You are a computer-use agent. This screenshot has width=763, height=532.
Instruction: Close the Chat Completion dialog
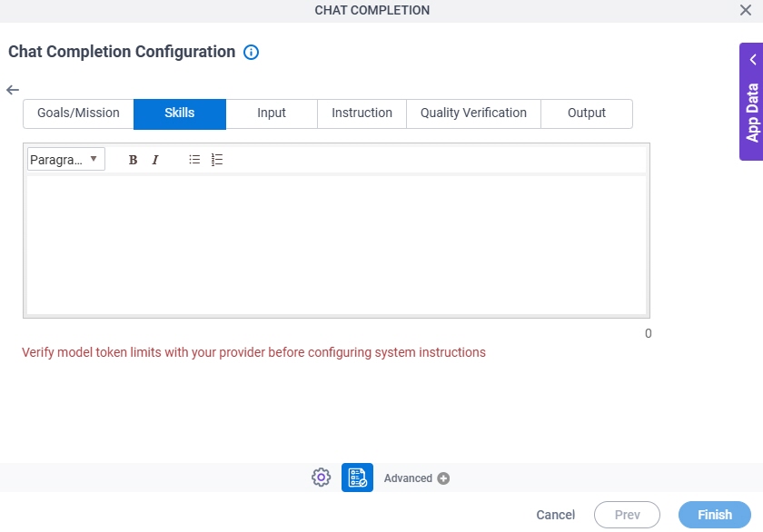(745, 10)
